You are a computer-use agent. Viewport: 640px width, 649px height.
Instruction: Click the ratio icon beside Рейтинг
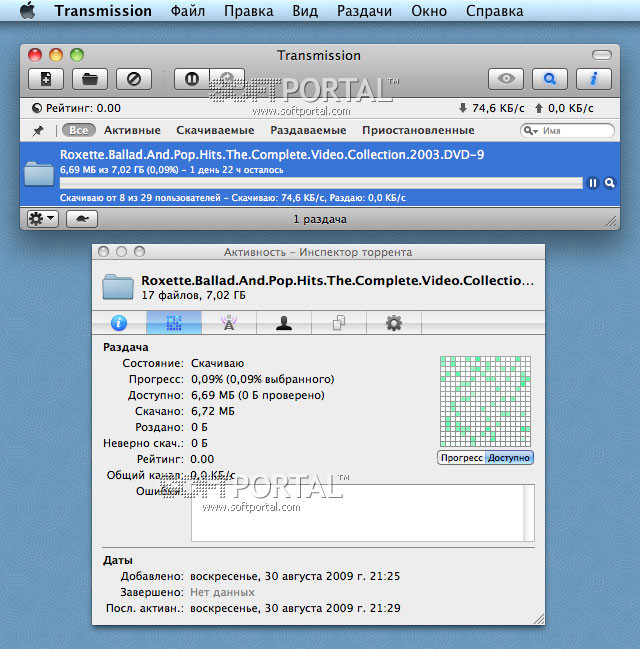pyautogui.click(x=37, y=108)
